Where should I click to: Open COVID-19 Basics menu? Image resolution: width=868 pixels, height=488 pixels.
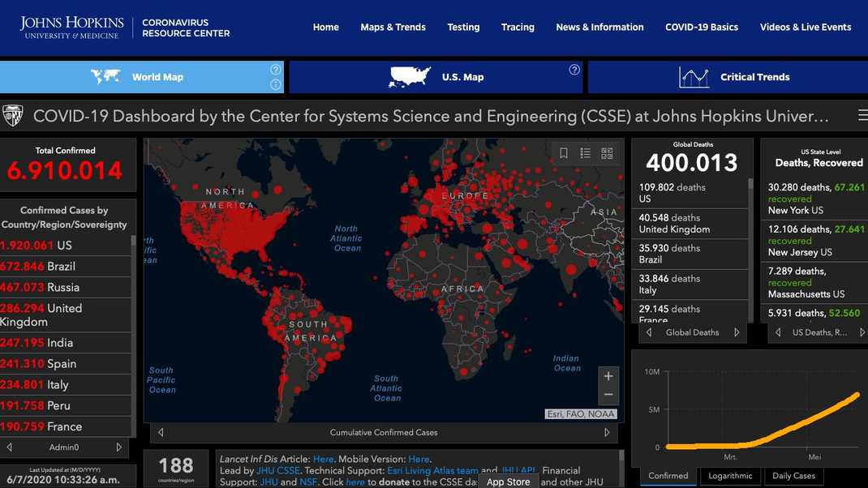pyautogui.click(x=702, y=27)
